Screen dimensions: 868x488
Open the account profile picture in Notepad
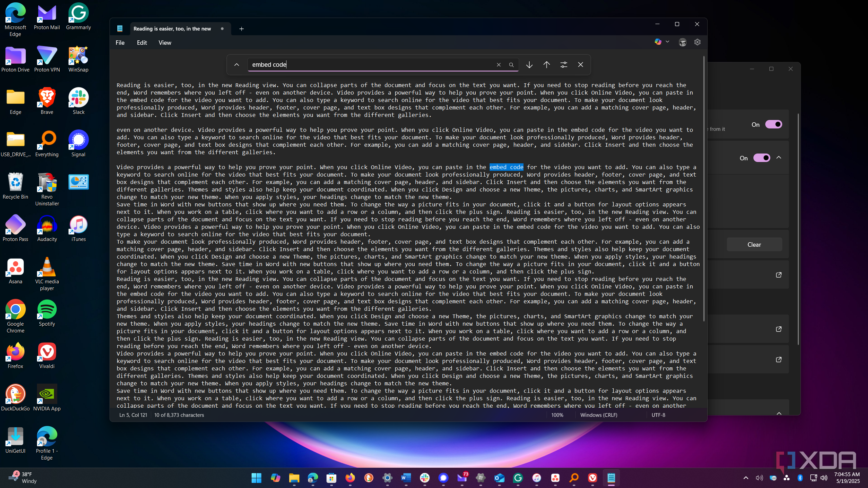click(683, 42)
